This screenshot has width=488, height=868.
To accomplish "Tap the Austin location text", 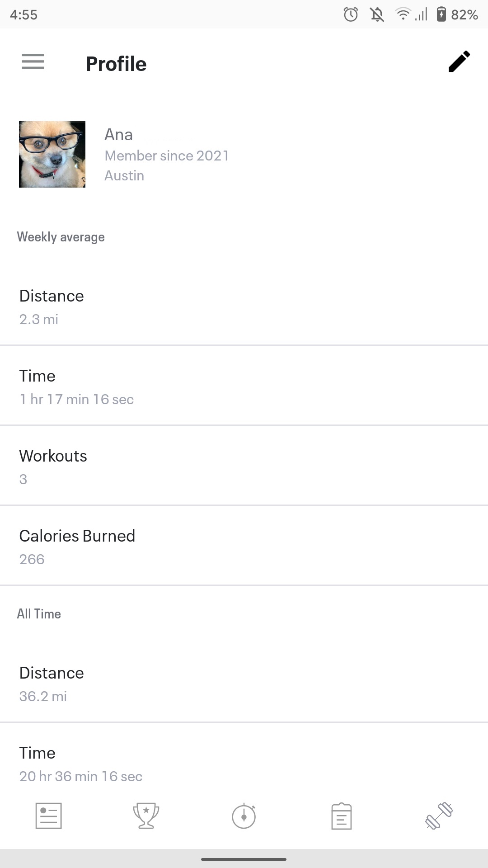I will coord(124,175).
